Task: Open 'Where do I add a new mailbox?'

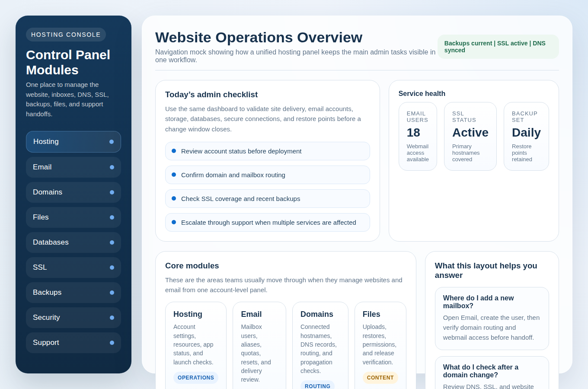Action: pos(492,319)
